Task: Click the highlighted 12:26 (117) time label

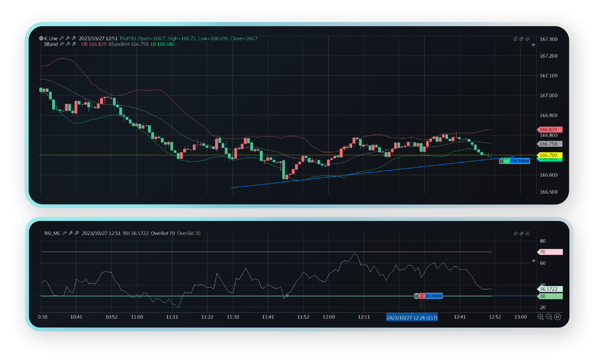Action: point(412,317)
